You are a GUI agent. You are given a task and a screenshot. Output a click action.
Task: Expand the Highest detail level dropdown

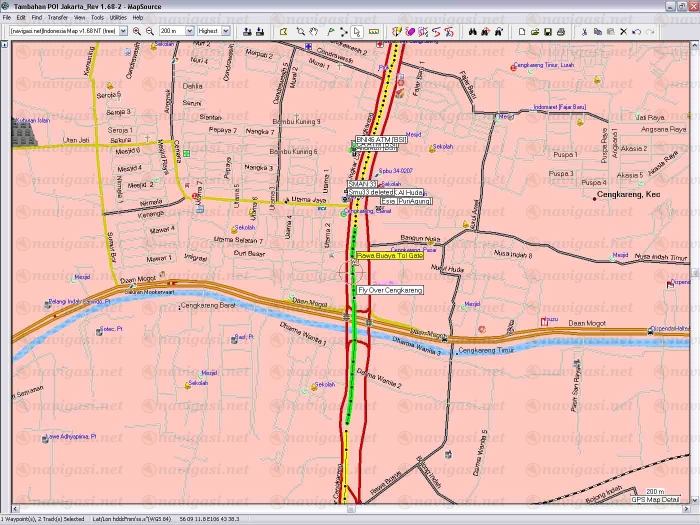click(226, 31)
